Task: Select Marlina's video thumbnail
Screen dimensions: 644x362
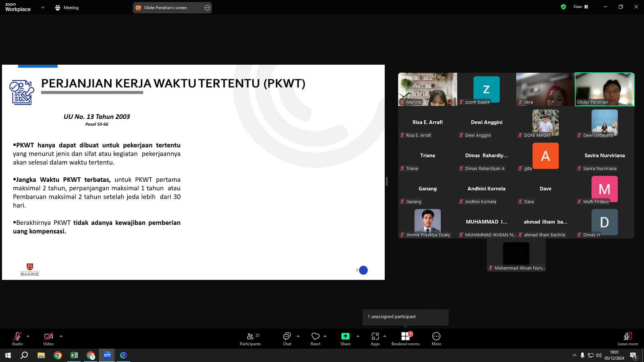Action: (x=428, y=89)
